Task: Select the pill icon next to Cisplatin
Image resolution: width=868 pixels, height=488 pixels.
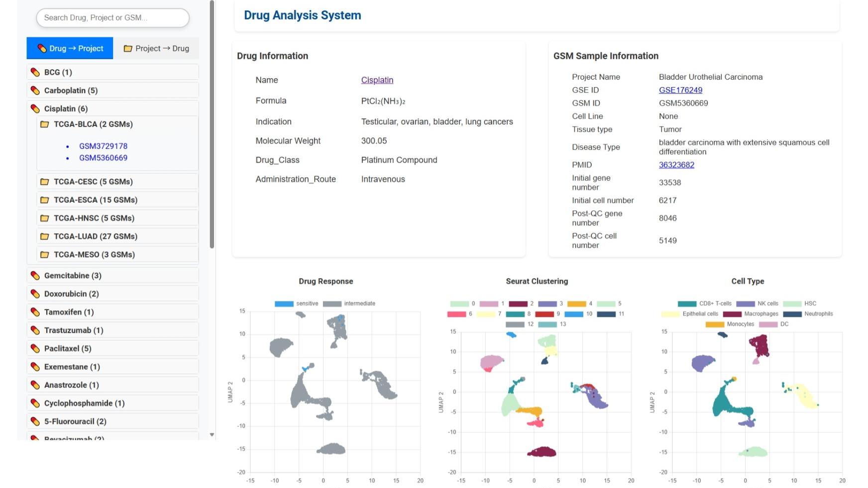Action: pos(35,108)
